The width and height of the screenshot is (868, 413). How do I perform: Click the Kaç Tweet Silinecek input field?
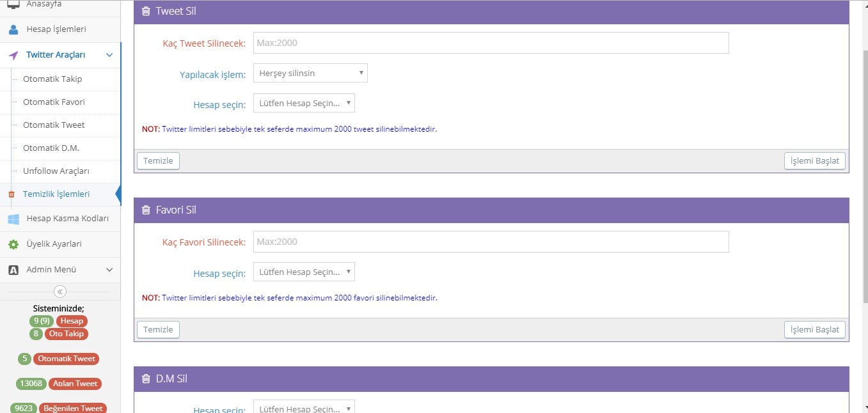tap(491, 43)
